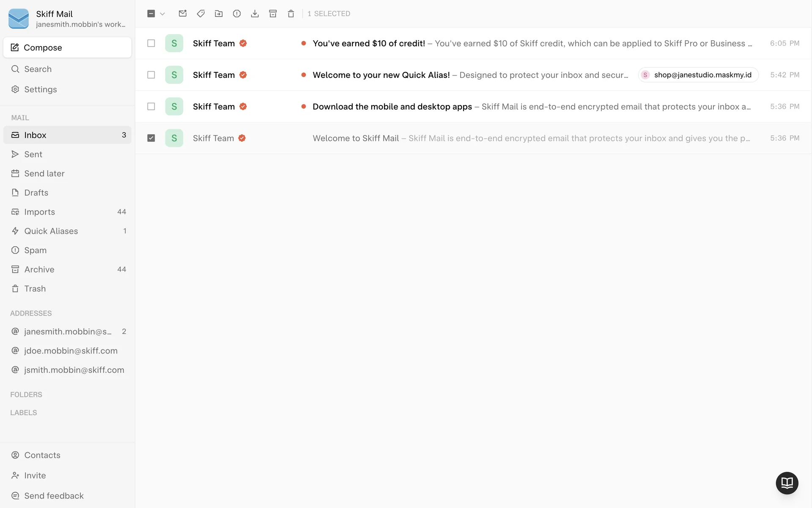This screenshot has height=508, width=812.
Task: Open the help book icon button
Action: pyautogui.click(x=787, y=483)
